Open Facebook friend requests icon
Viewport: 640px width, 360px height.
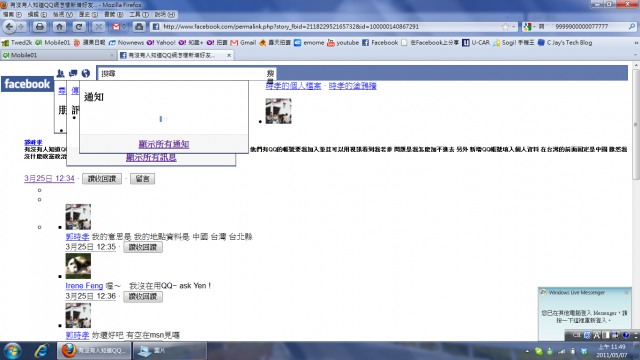[60, 73]
